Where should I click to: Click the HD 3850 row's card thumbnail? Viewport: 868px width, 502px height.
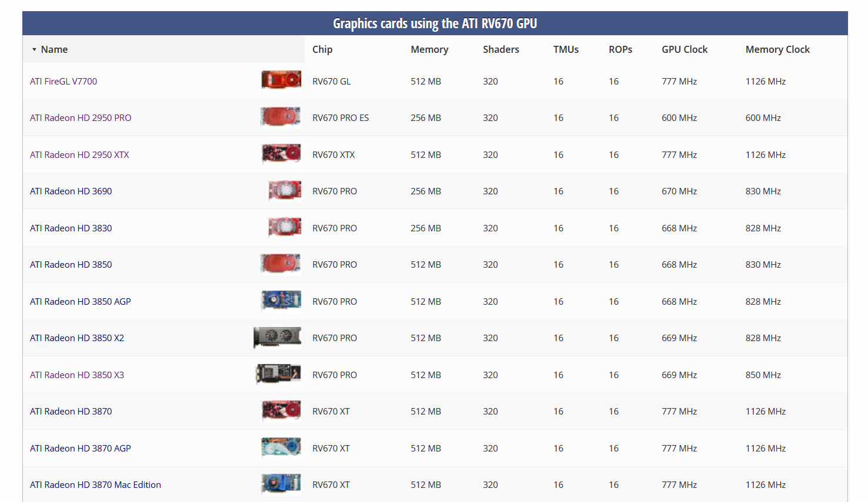[x=281, y=264]
